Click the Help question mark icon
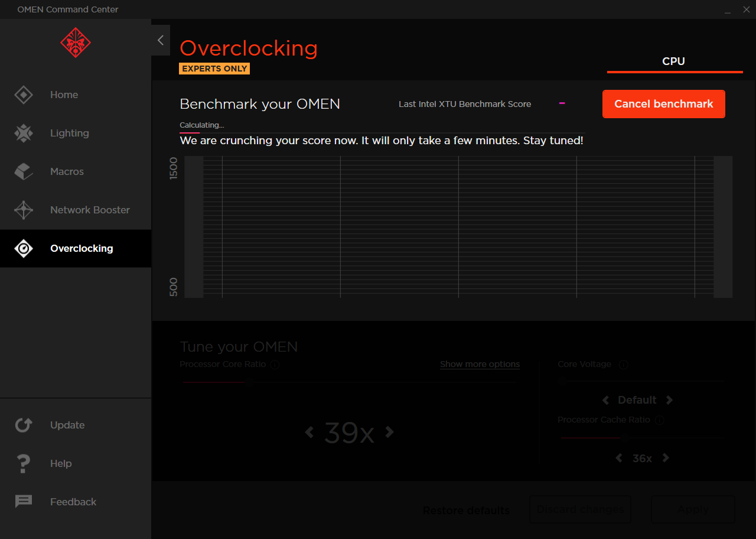The width and height of the screenshot is (756, 539). (x=24, y=463)
